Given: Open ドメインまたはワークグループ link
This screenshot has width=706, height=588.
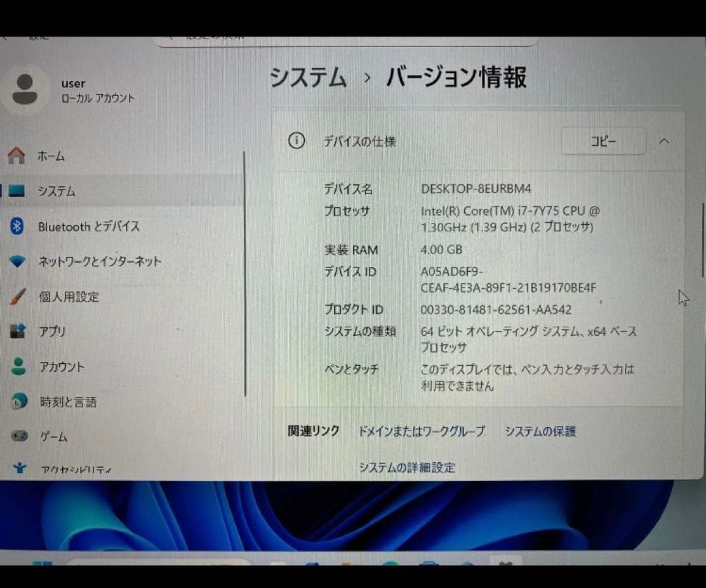Looking at the screenshot, I should pyautogui.click(x=421, y=431).
